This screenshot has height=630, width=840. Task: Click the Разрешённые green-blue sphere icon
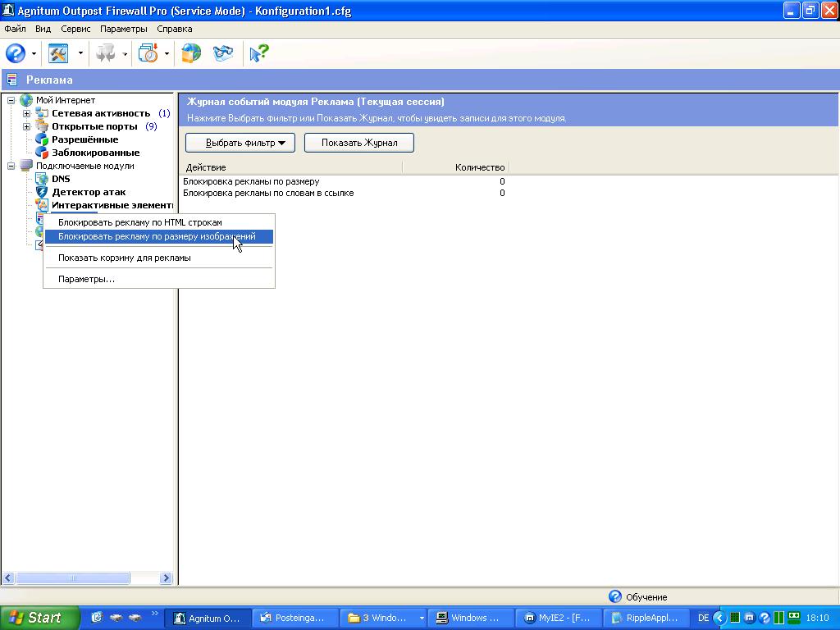[41, 139]
